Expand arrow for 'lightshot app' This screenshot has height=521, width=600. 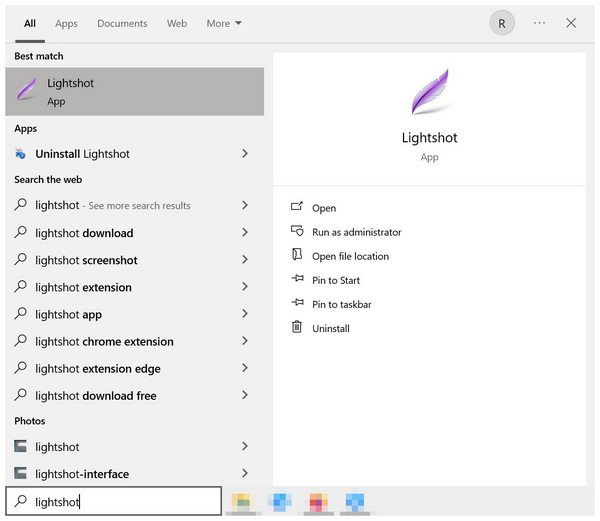click(x=245, y=314)
